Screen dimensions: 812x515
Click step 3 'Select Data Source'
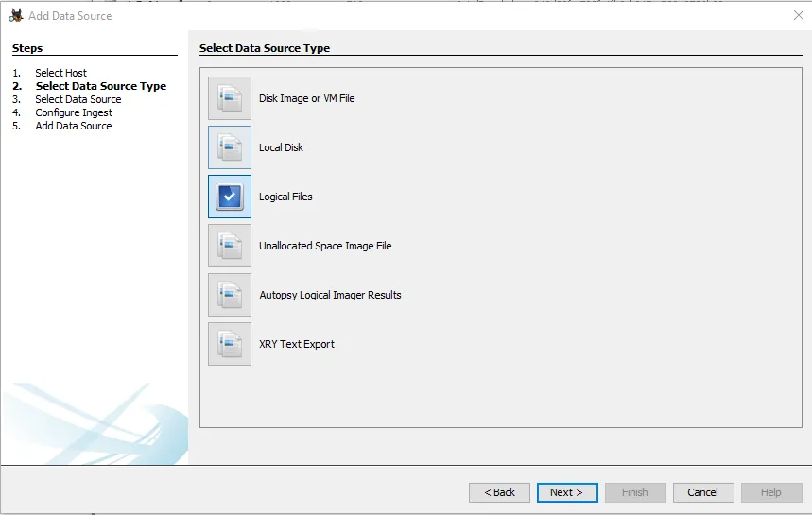pyautogui.click(x=78, y=99)
